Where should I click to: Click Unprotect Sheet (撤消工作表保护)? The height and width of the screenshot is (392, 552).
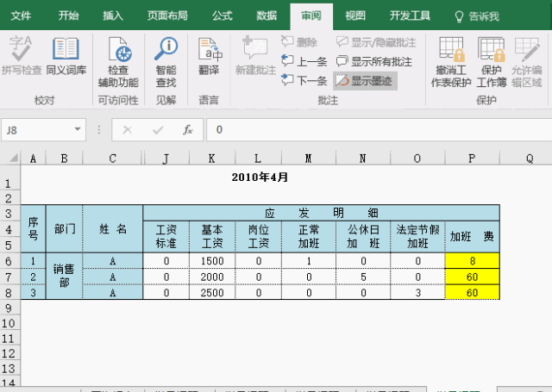pos(451,62)
